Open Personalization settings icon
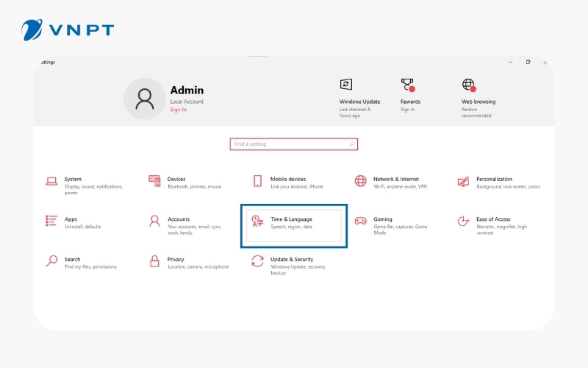Screen dimensions: 588x368 tap(463, 181)
